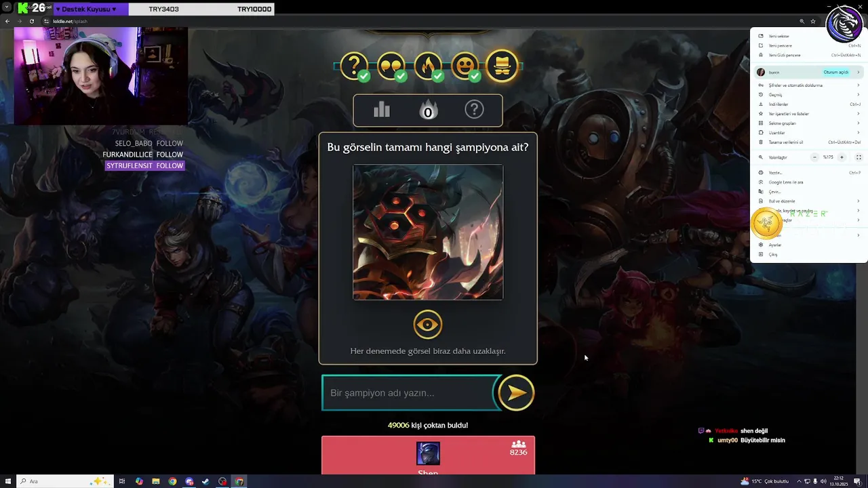Expand the Sekme grupları submenu
The width and height of the screenshot is (868, 488).
[808, 123]
